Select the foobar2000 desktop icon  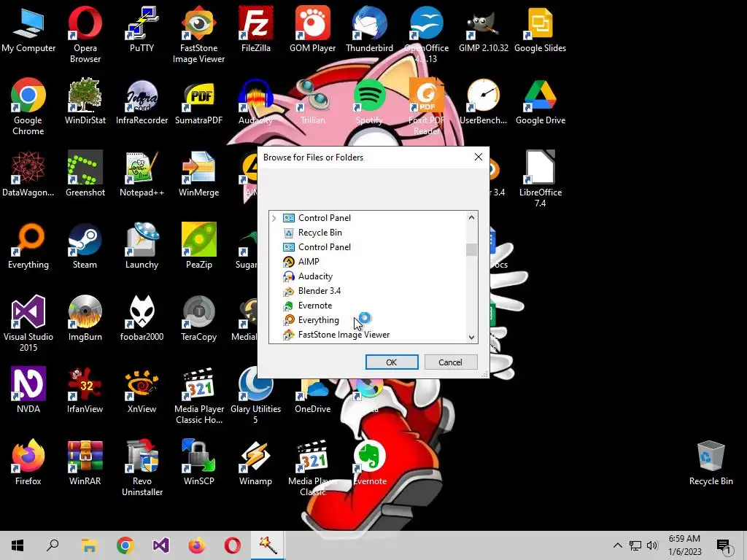point(142,318)
